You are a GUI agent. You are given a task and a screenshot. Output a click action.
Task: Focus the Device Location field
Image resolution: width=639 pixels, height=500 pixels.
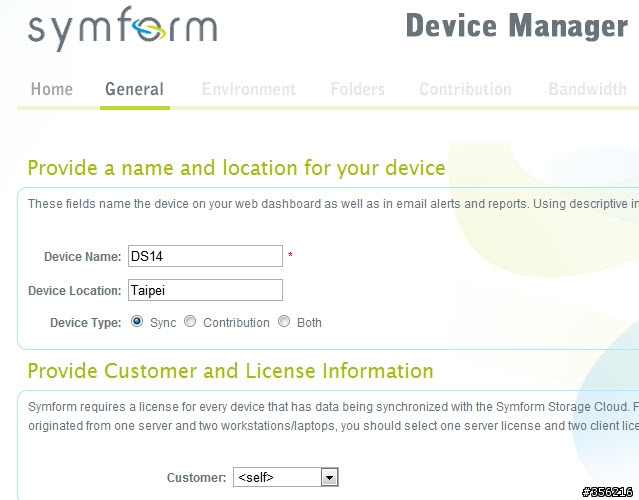click(x=205, y=290)
